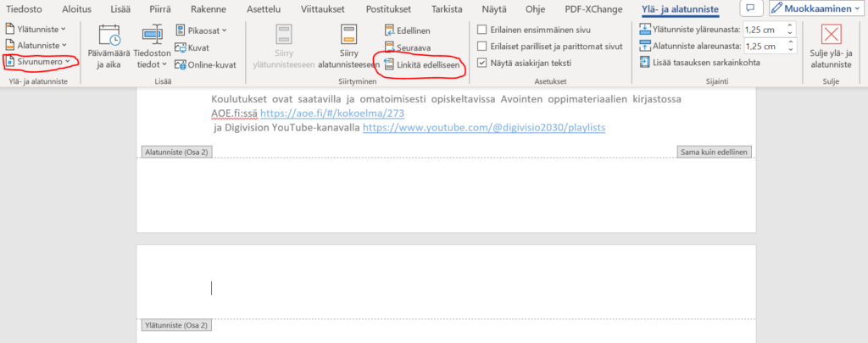868x343 pixels.
Task: Click the Sama kuin edellinen label
Action: pos(714,152)
